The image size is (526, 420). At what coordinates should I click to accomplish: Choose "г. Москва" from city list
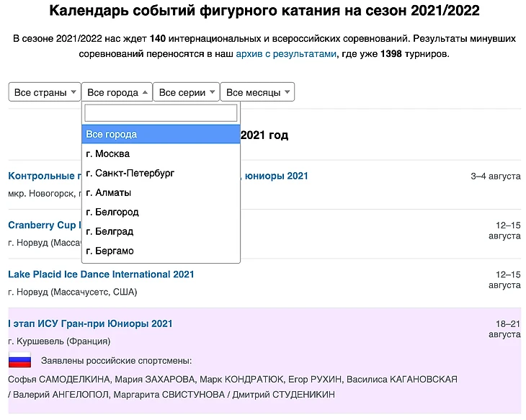161,153
